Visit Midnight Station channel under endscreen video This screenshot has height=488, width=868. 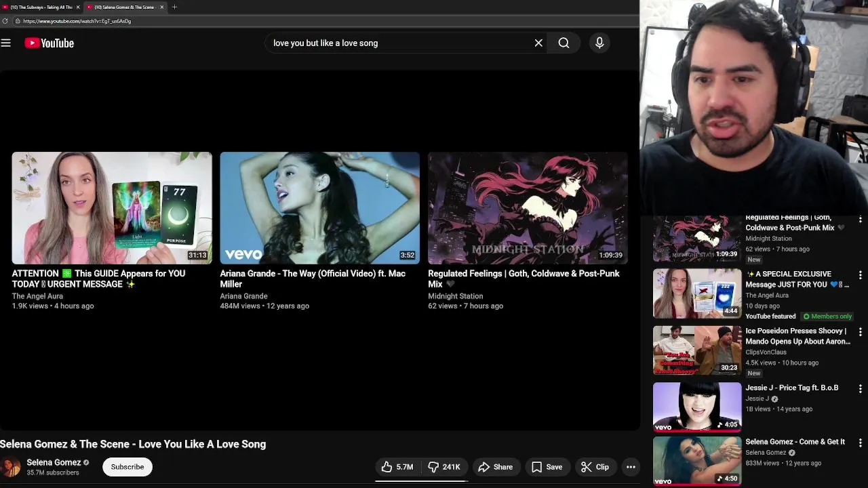456,296
